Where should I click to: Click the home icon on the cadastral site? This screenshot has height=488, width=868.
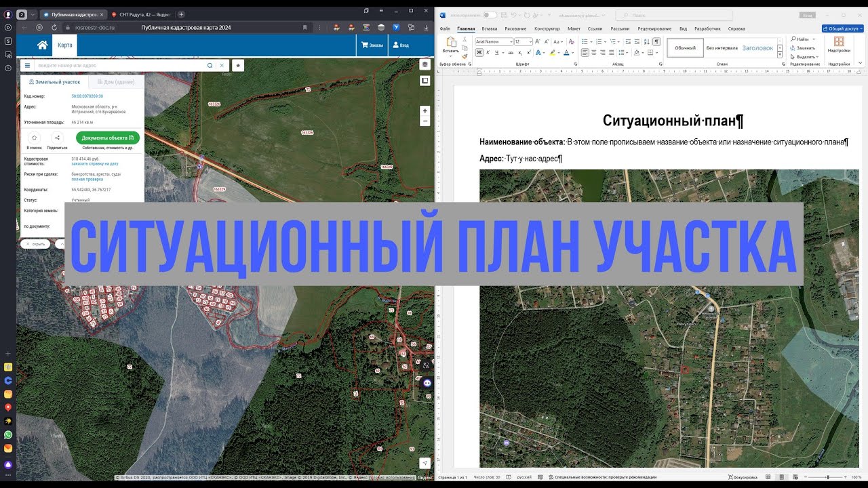click(x=42, y=45)
